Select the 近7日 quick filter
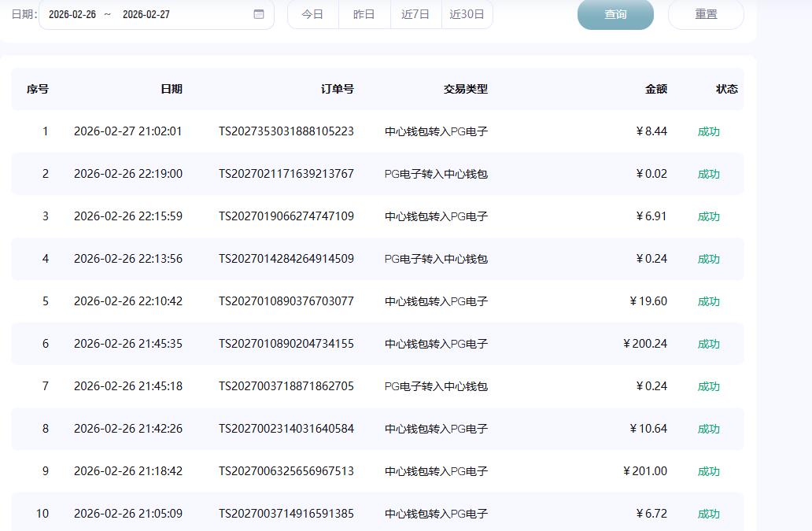812x531 pixels. pyautogui.click(x=415, y=14)
